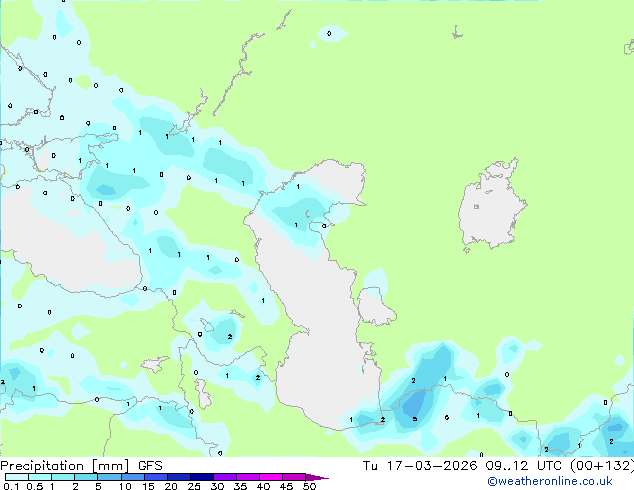Click the '25' legend scale label
The height and width of the screenshot is (490, 634).
pyautogui.click(x=194, y=486)
